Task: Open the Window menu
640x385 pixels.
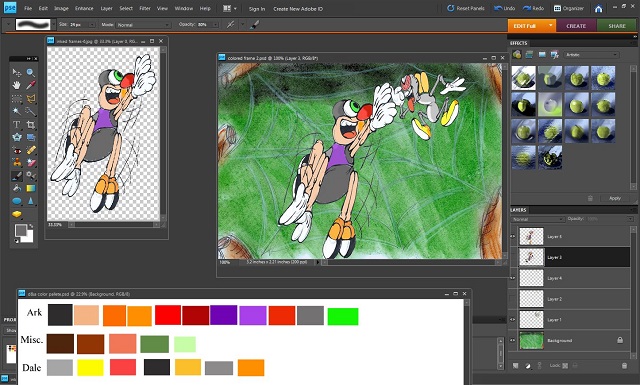Action: (184, 9)
